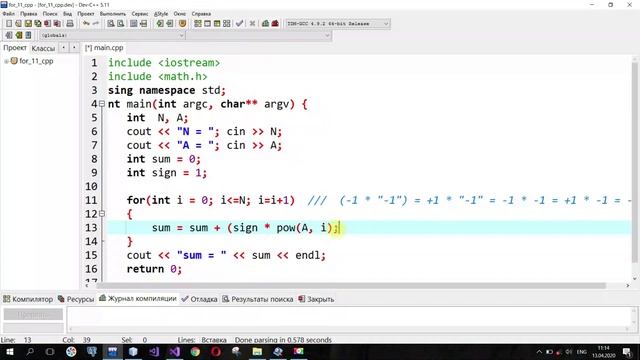This screenshot has height=360, width=640.
Task: Click the Unindent green arrow icon
Action: (170, 24)
